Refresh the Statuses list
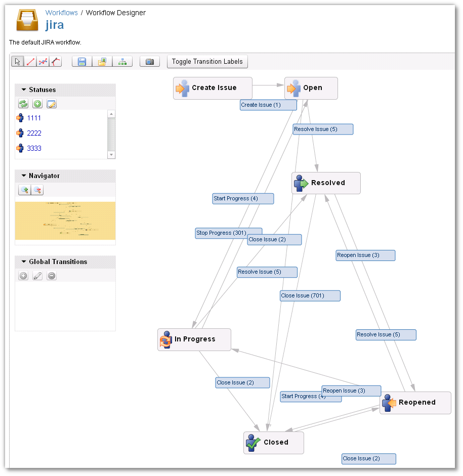 point(23,104)
